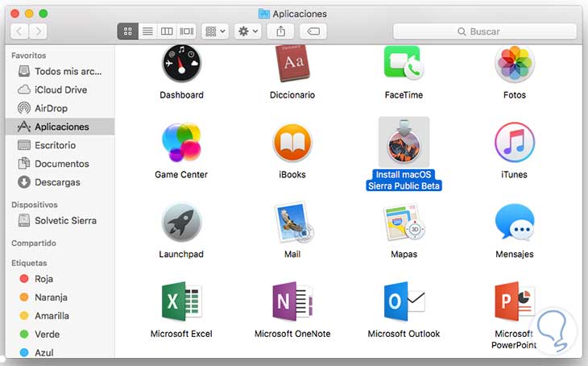Select Solvetic Sierra device in sidebar
Screen dimensions: 588x366
click(x=60, y=220)
